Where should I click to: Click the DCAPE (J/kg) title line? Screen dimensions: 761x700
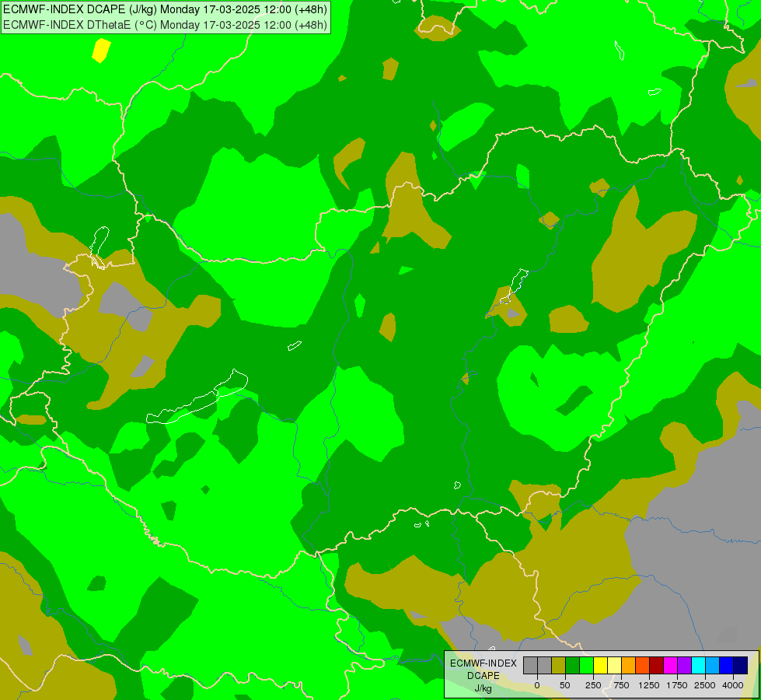pos(165,9)
